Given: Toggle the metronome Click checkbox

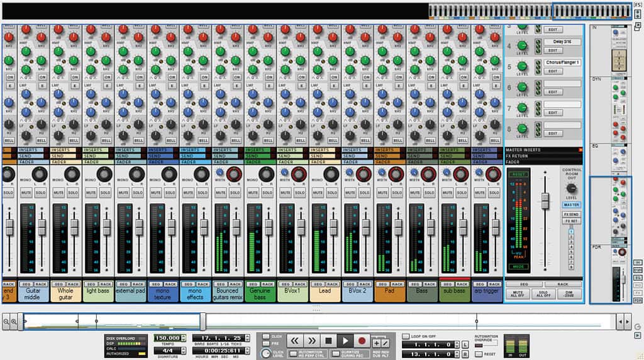Looking at the screenshot, I should tap(266, 337).
